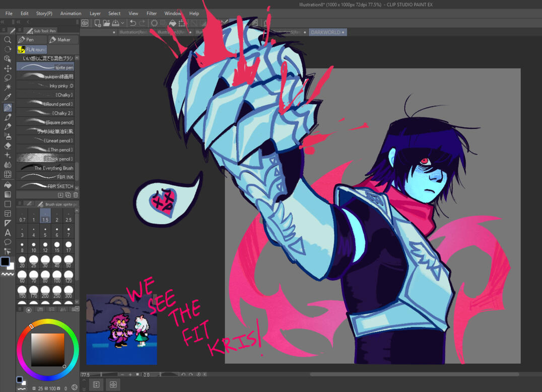This screenshot has width=542, height=392.
Task: Open the color wheel palette menu
Action: click(20, 309)
